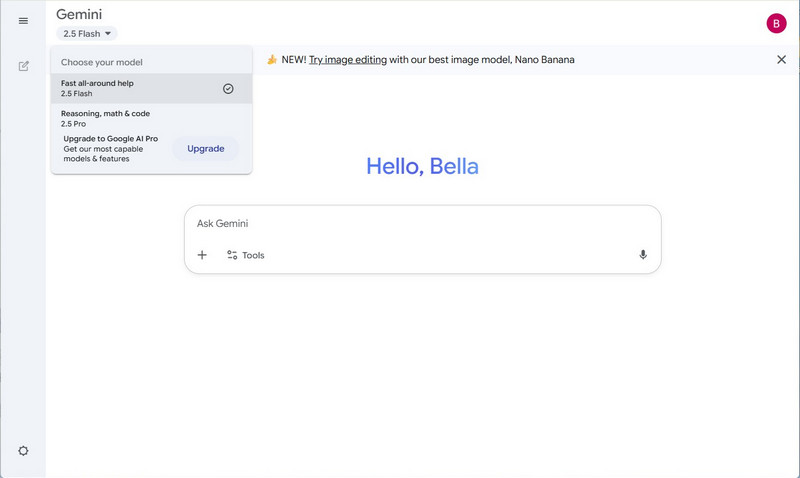Screen dimensions: 800x478
Task: Dismiss the Nano Banana announcement banner
Action: [x=781, y=60]
